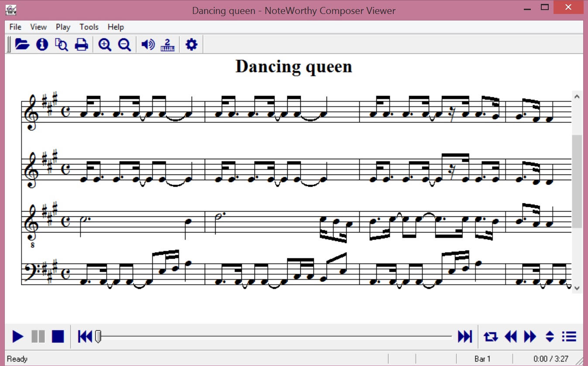Click the score's vertical scrollbar down arrow
This screenshot has width=588, height=366.
coord(577,288)
